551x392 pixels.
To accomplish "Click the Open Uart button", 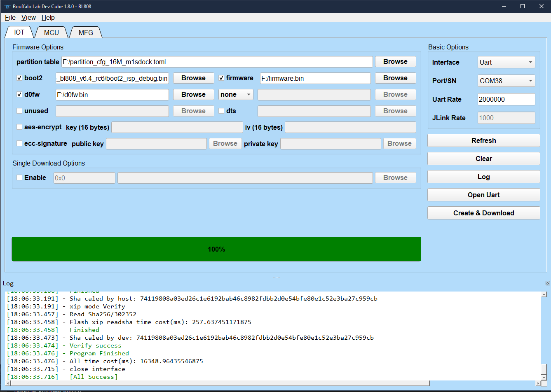I will pos(483,195).
